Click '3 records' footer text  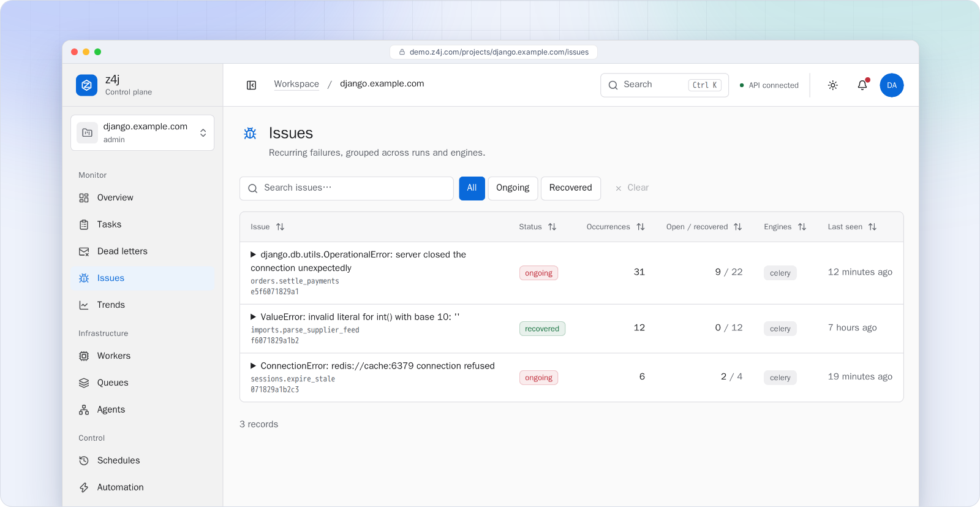click(x=258, y=424)
